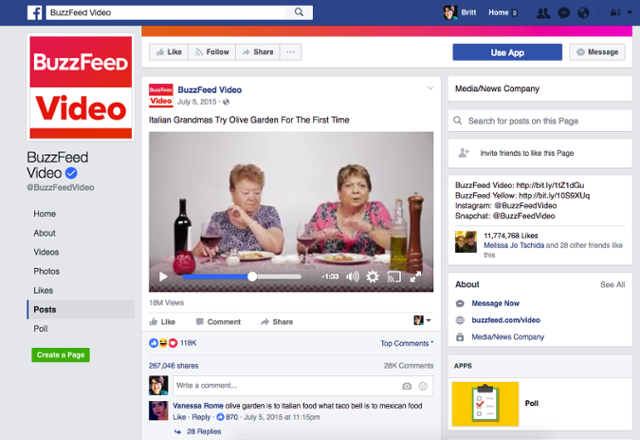Open the Poll app thumbnail
This screenshot has width=640, height=440.
(x=485, y=404)
